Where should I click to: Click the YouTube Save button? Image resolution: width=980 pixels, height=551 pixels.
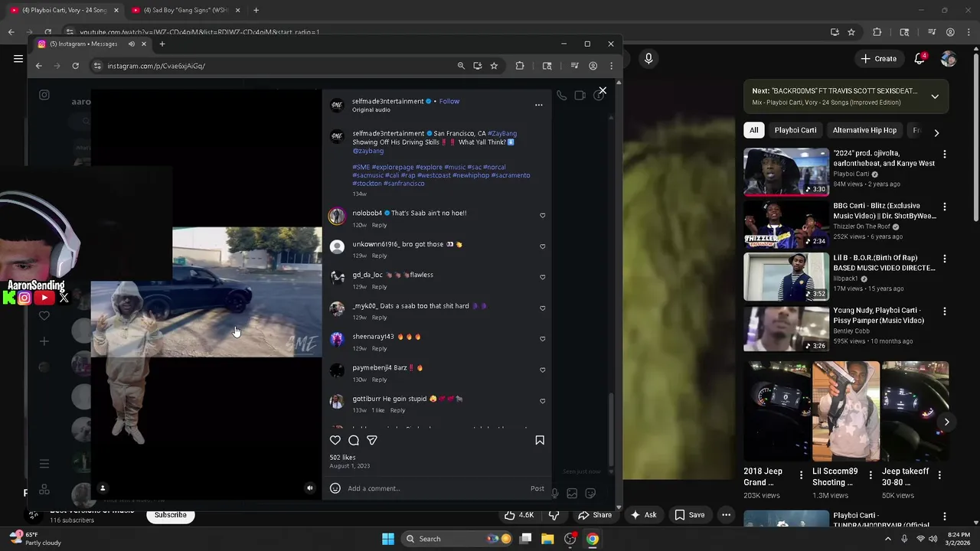(x=689, y=515)
